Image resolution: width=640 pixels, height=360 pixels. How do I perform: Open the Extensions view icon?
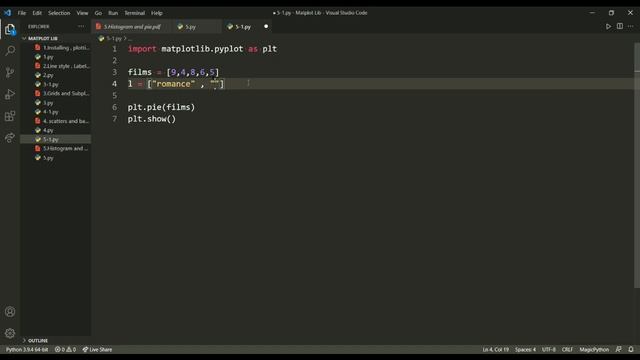pos(10,116)
